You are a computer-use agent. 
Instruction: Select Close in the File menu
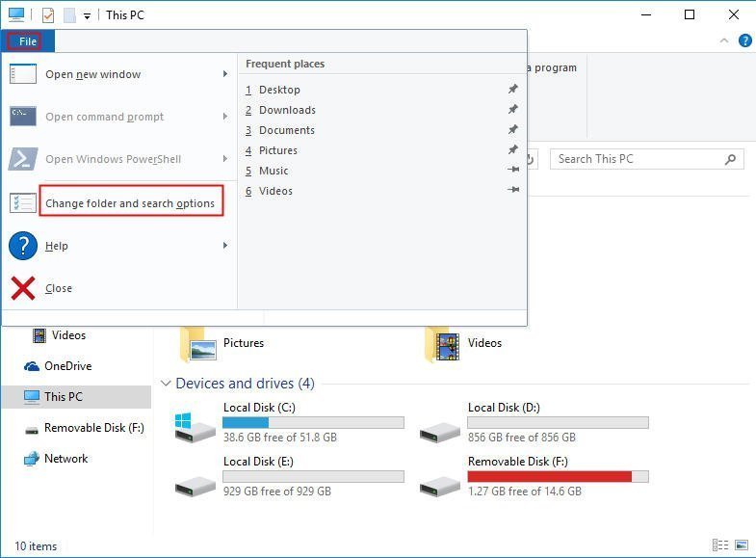(x=59, y=288)
